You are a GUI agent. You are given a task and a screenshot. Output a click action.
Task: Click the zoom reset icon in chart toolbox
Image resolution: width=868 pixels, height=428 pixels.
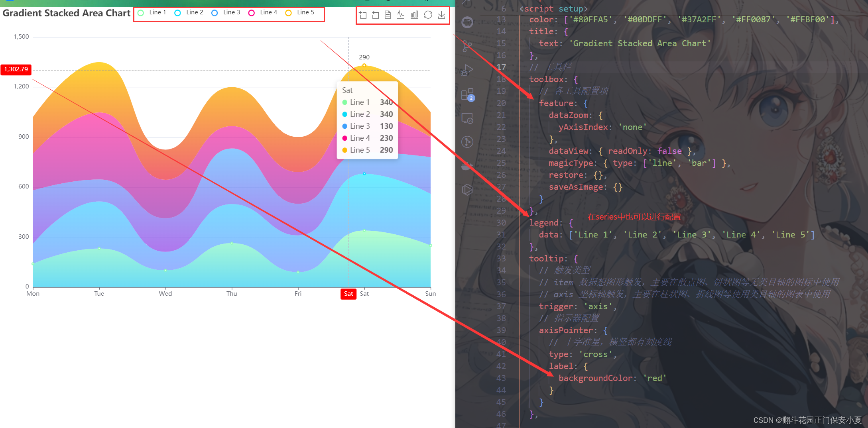[376, 15]
